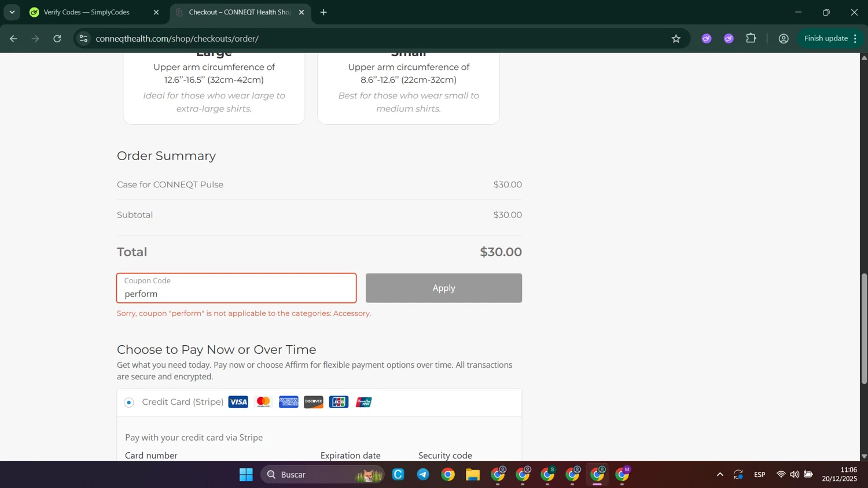Image resolution: width=868 pixels, height=488 pixels.
Task: Click the scrollbar down arrow
Action: pos(864,456)
